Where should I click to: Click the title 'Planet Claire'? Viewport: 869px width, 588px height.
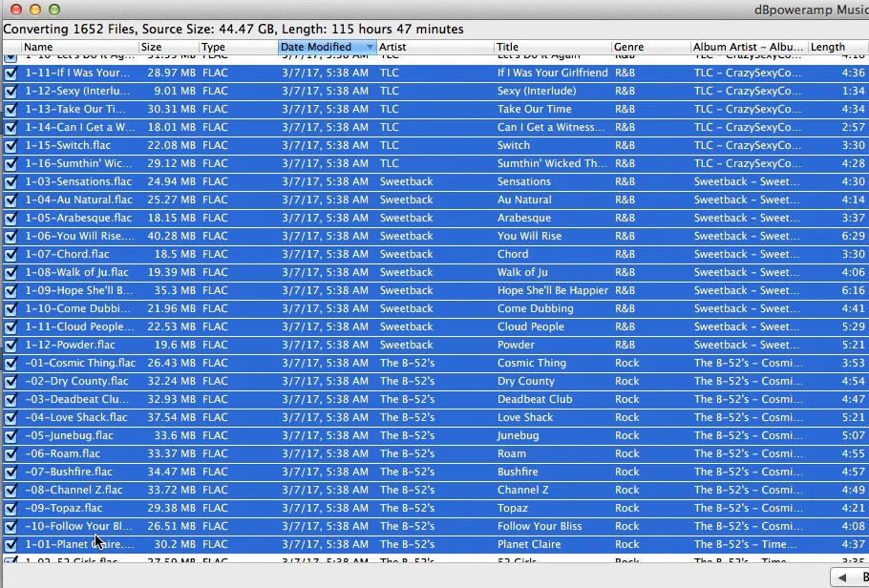tap(529, 545)
